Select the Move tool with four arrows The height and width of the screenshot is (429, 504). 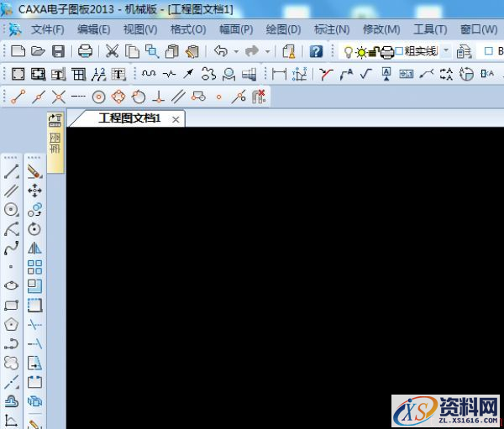click(34, 191)
